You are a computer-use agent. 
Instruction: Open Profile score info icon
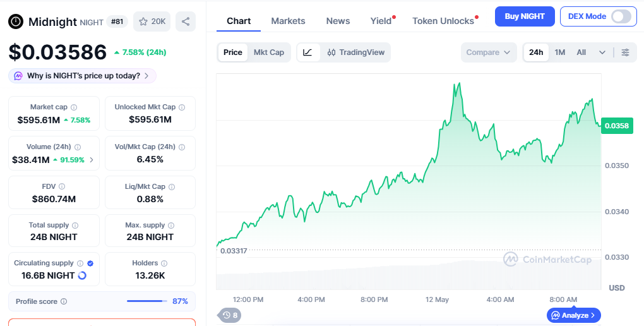pyautogui.click(x=64, y=301)
